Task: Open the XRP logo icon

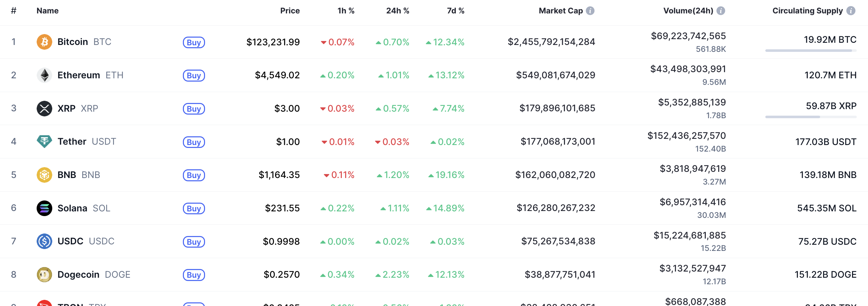Action: pyautogui.click(x=44, y=108)
